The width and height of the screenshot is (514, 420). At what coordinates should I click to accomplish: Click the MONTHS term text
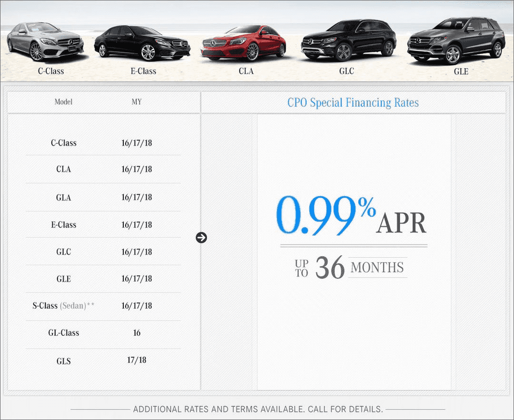[x=377, y=268]
